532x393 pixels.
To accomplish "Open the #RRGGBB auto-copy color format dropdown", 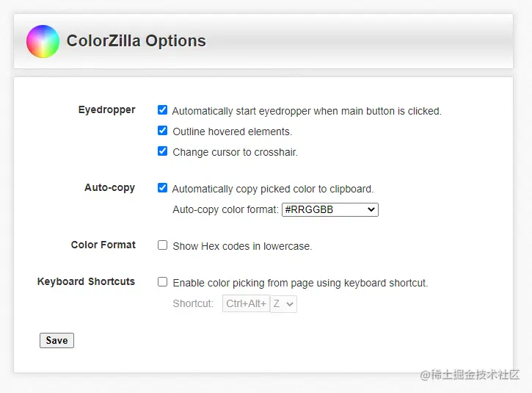I will [x=330, y=210].
